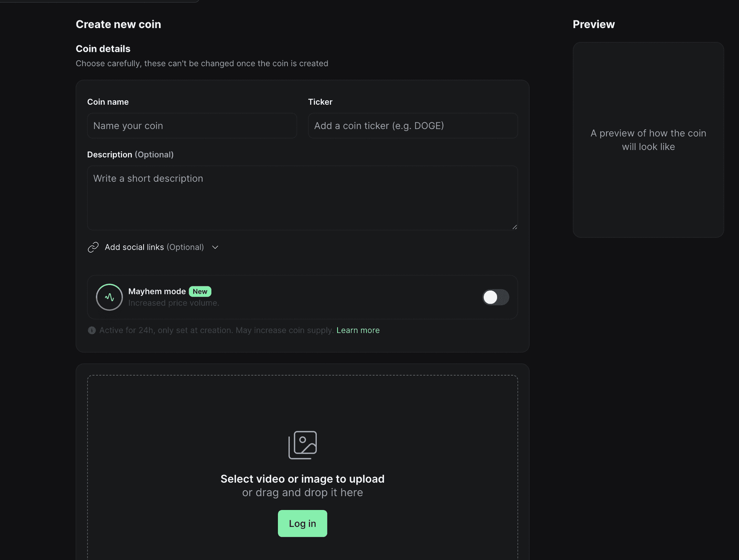739x560 pixels.
Task: Click the Preview panel placeholder
Action: point(648,140)
